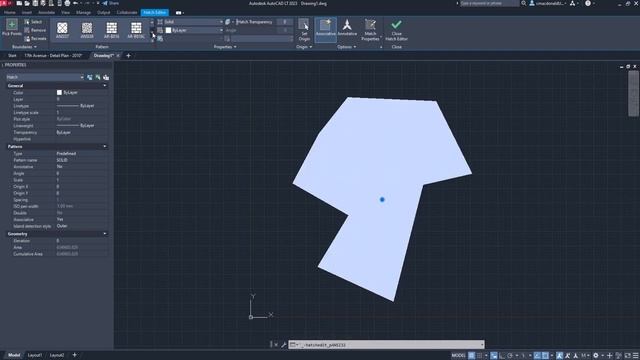Expand the Properties ribbon panel

click(225, 47)
